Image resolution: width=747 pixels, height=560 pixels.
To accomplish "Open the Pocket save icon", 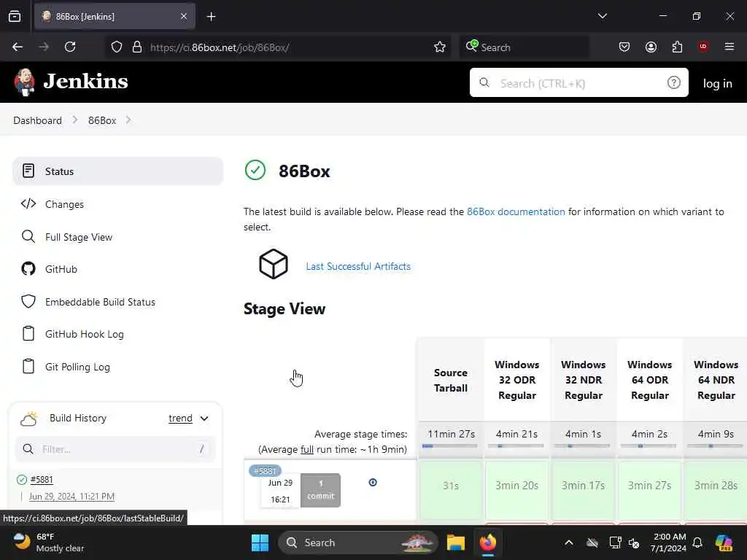I will click(624, 47).
